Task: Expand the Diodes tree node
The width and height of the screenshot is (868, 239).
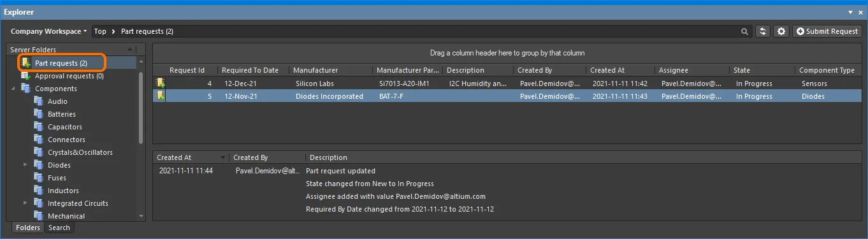Action: coord(26,165)
